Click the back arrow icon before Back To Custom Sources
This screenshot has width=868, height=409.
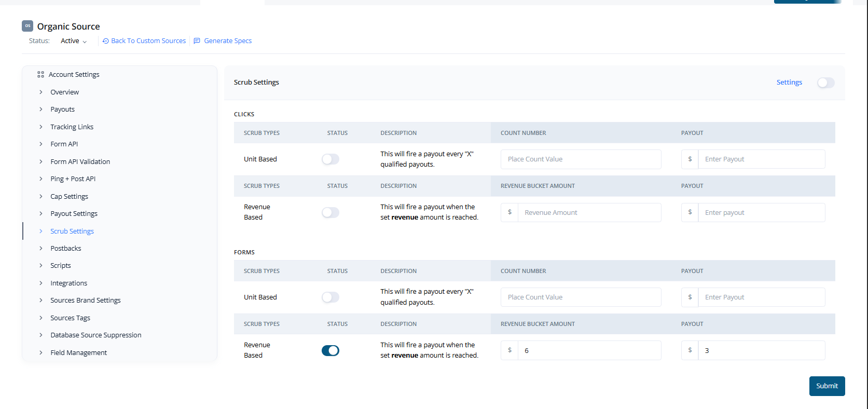click(x=105, y=41)
